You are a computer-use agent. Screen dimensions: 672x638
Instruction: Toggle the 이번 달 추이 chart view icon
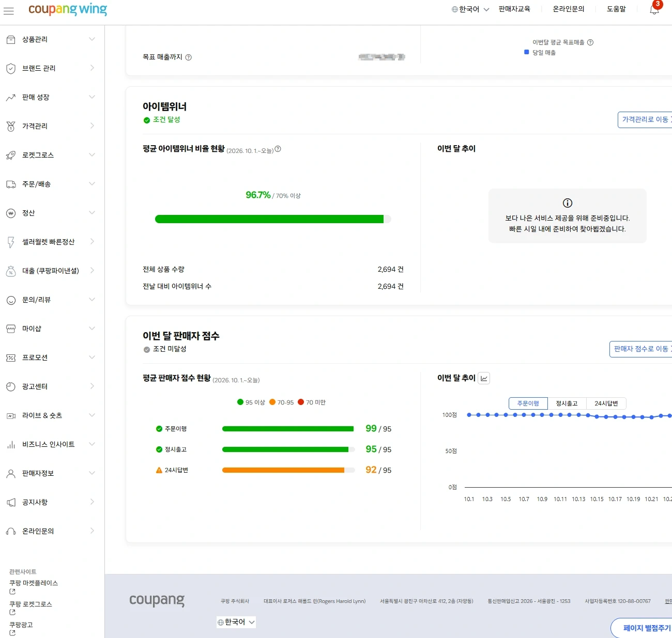pos(484,378)
